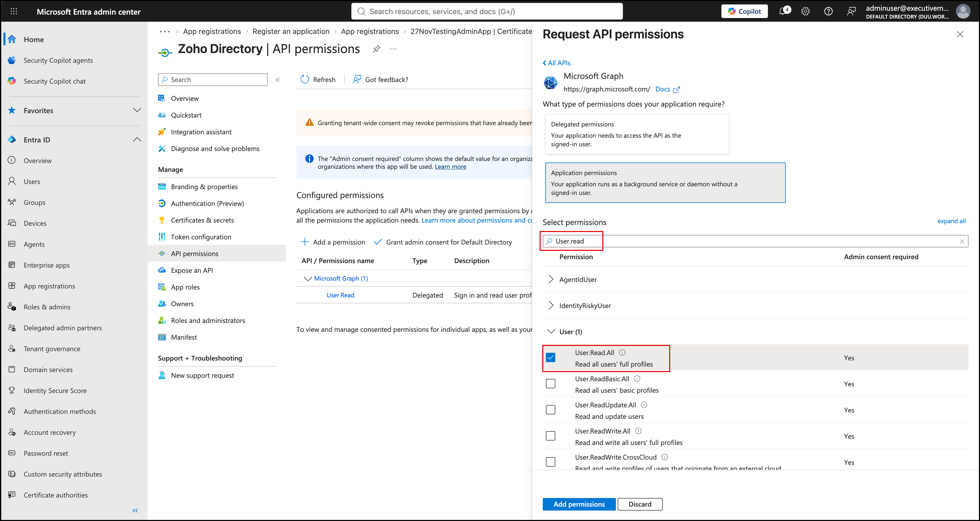Check the User.ReadWrite.All permission
The image size is (980, 521).
point(551,436)
